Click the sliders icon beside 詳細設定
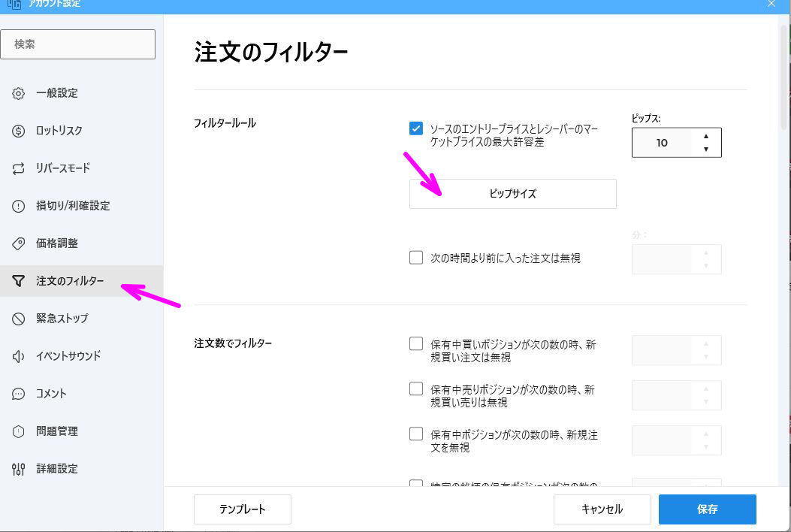Image resolution: width=791 pixels, height=532 pixels. [x=18, y=468]
